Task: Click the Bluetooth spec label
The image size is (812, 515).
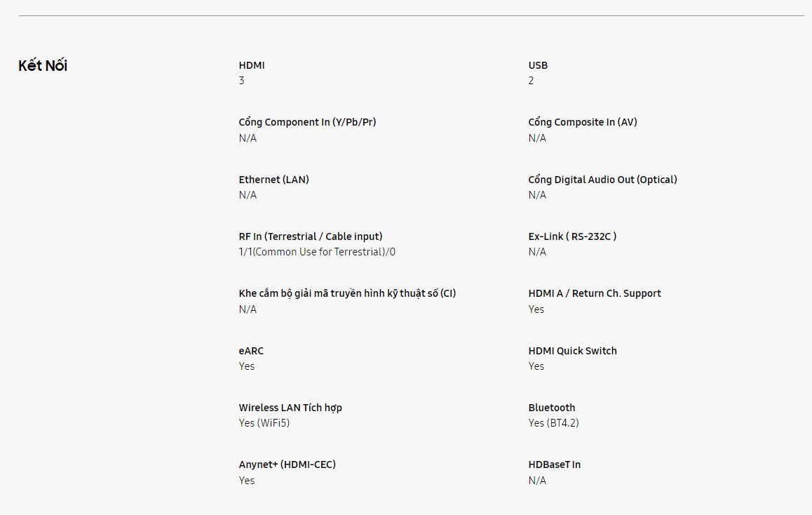Action: (552, 408)
